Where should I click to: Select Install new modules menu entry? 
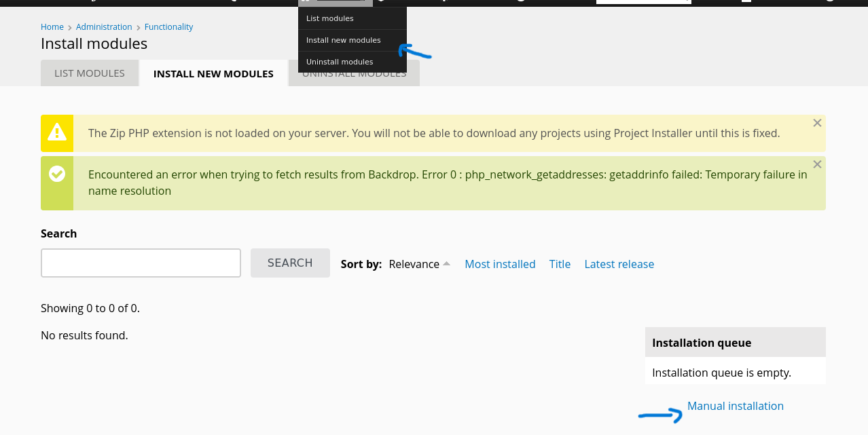coord(343,40)
